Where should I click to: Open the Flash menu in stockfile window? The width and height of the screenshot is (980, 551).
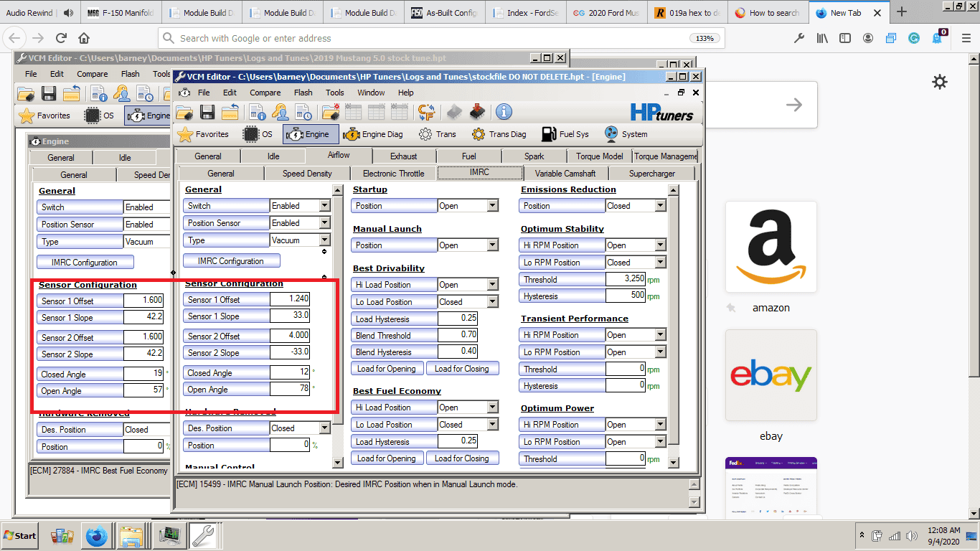(303, 93)
